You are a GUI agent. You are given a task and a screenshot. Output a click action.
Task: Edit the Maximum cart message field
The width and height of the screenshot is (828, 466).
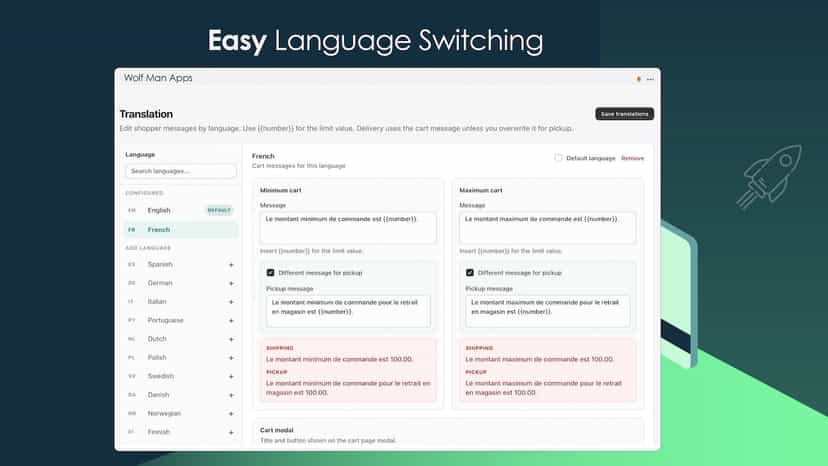pos(548,227)
